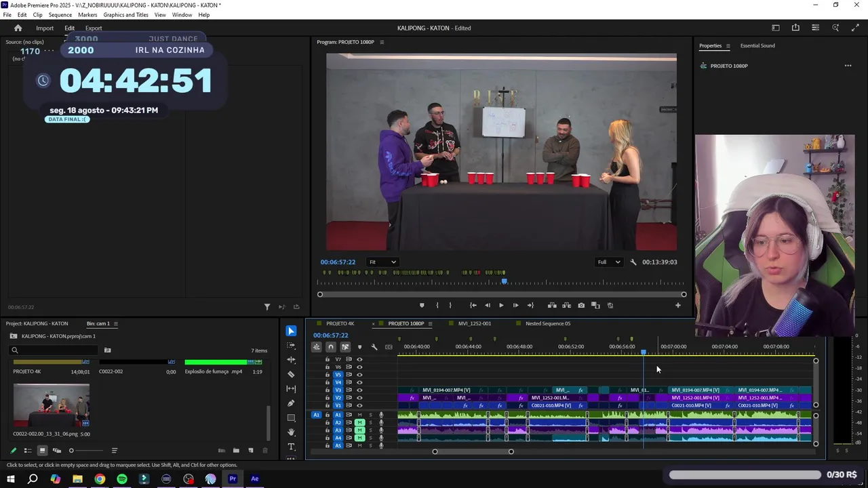Open Program Monitor settings wrench

pyautogui.click(x=633, y=262)
